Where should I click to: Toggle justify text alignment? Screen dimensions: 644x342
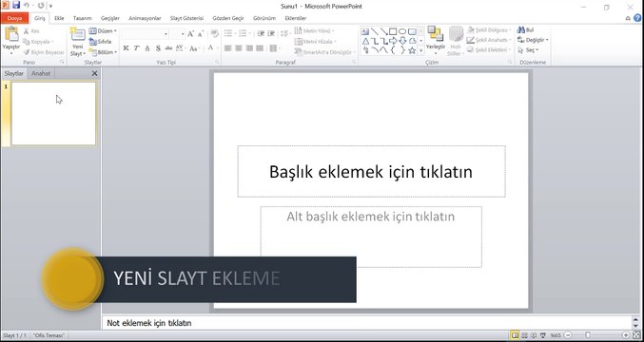click(x=260, y=48)
